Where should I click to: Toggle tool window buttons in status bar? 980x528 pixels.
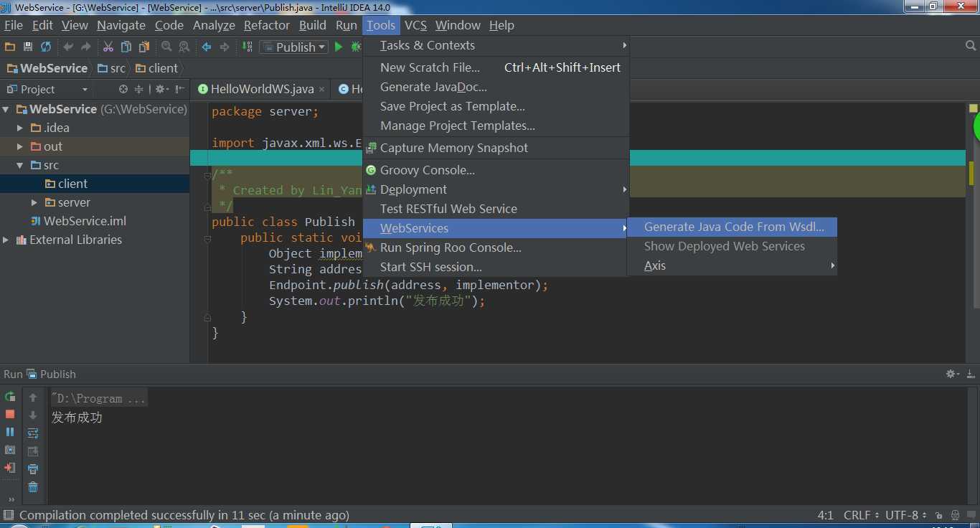pos(9,515)
